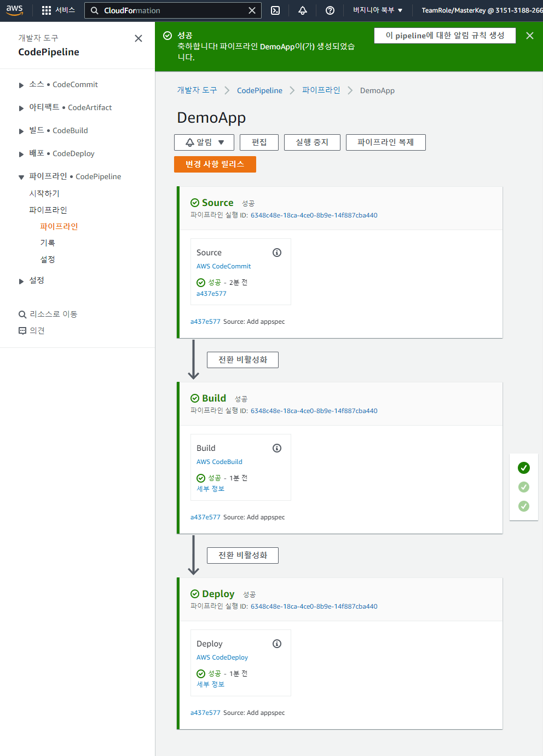This screenshot has height=756, width=543.
Task: Show info for the Build action
Action: [x=277, y=448]
